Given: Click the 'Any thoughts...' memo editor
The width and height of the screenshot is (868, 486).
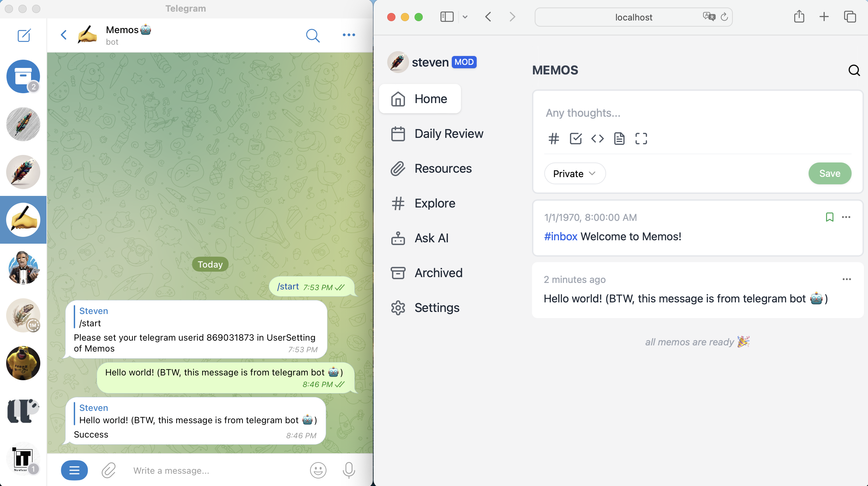Looking at the screenshot, I should coord(698,113).
